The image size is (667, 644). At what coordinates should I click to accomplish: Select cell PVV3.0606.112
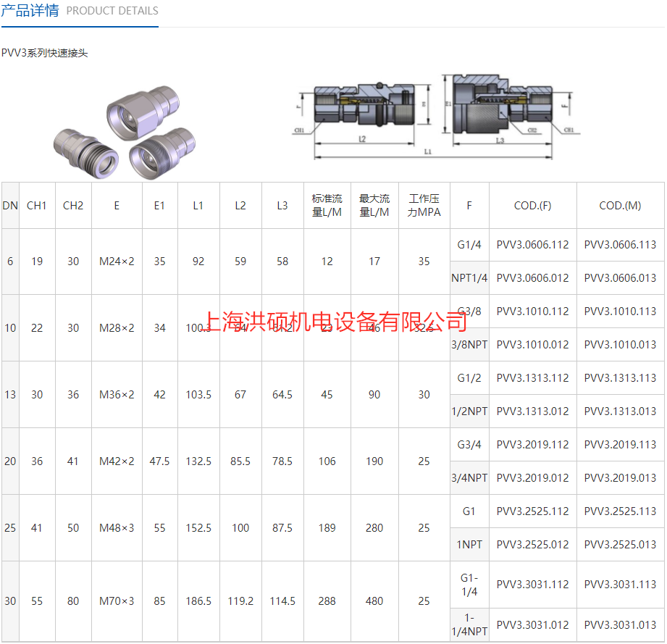point(532,245)
